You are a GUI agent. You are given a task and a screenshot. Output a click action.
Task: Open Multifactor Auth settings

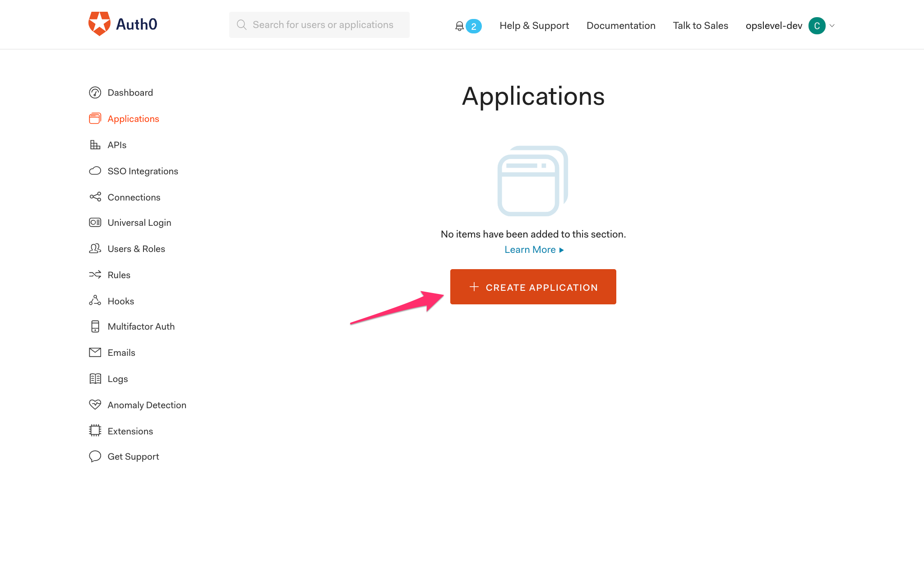(x=141, y=326)
